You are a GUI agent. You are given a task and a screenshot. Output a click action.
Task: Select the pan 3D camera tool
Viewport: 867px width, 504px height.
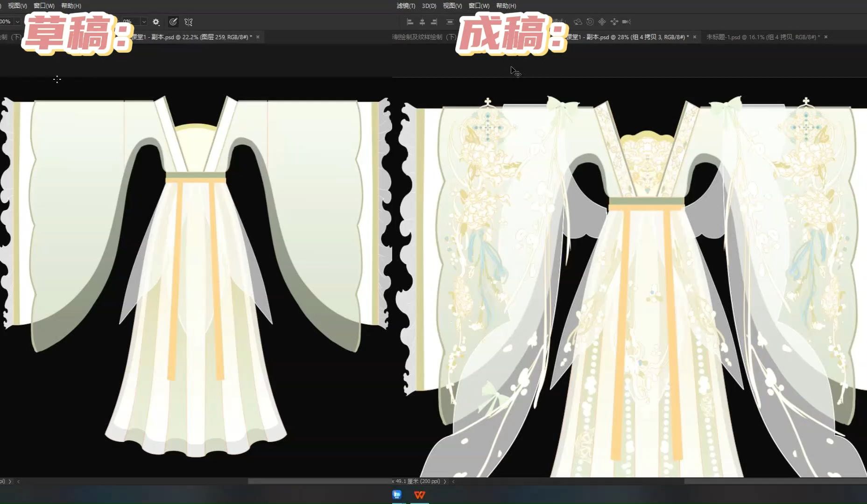click(602, 21)
